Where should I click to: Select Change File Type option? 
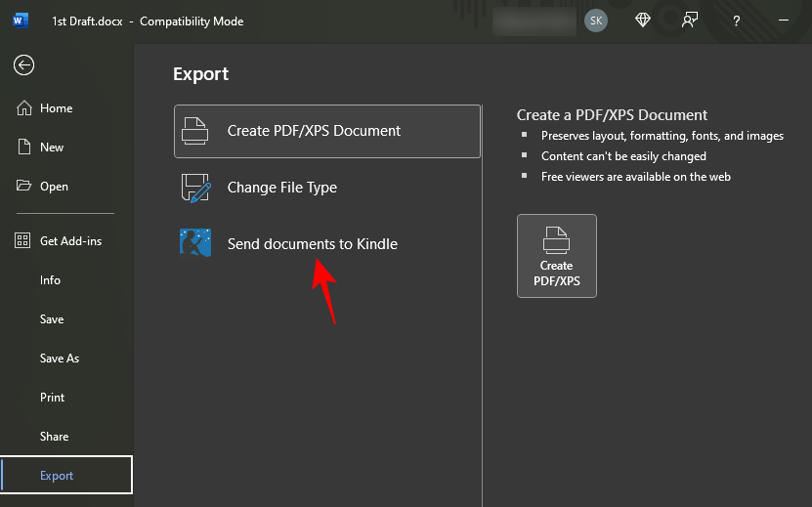coord(327,188)
